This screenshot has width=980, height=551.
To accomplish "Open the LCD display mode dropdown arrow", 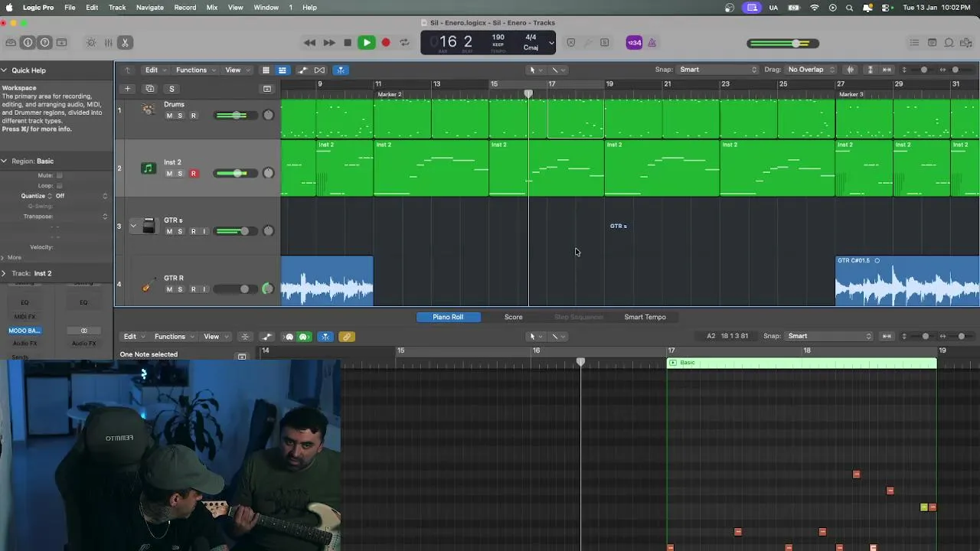I will (x=550, y=43).
